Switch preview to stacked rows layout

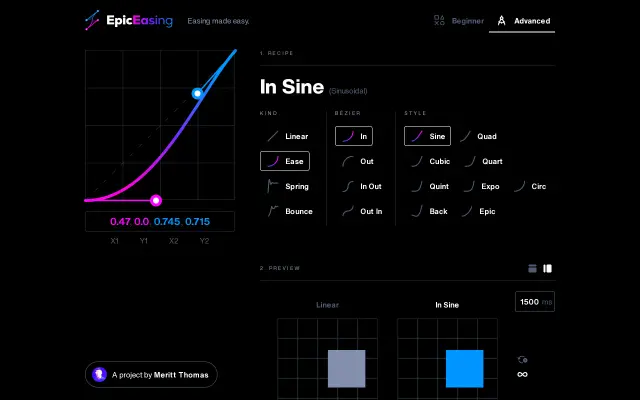(532, 268)
